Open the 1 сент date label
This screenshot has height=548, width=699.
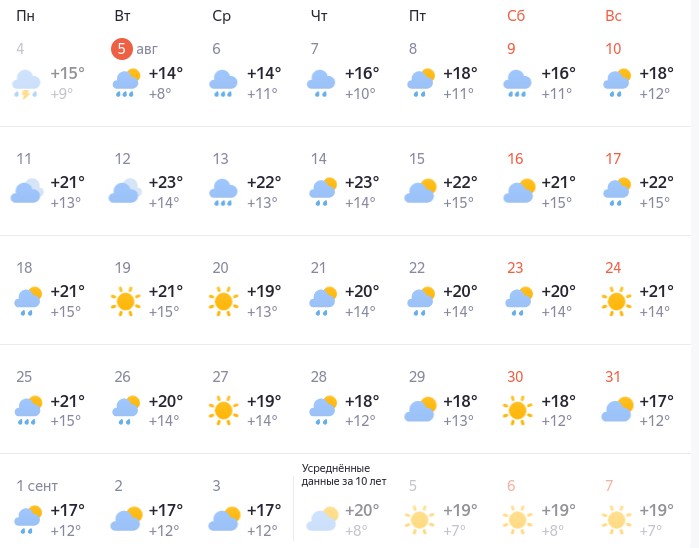pos(37,485)
